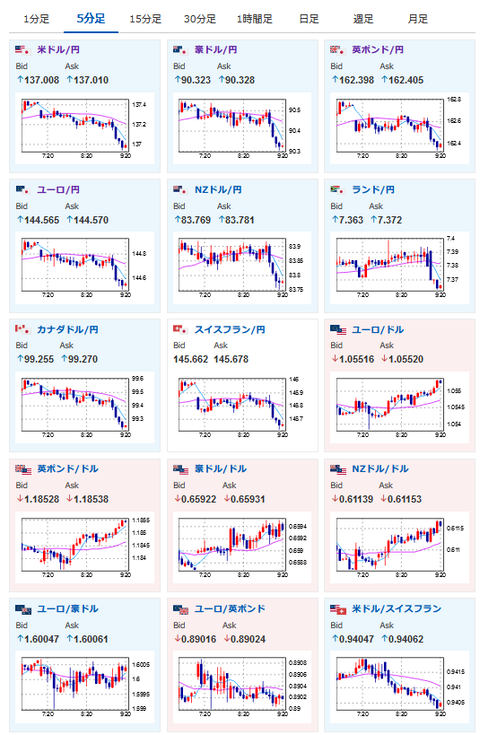Open the ユーロ/円 currency pair link

click(59, 190)
